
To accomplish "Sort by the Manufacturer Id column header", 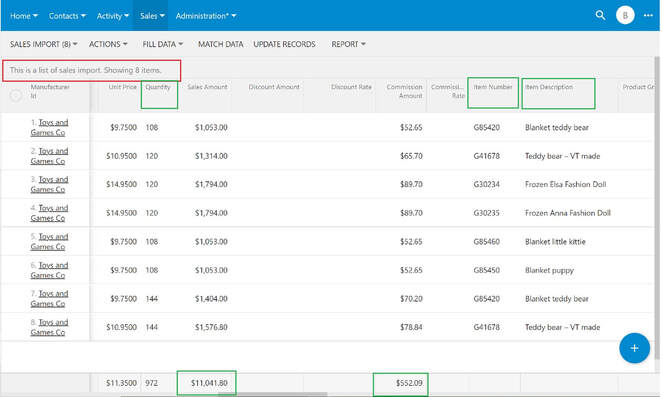I will coord(50,91).
